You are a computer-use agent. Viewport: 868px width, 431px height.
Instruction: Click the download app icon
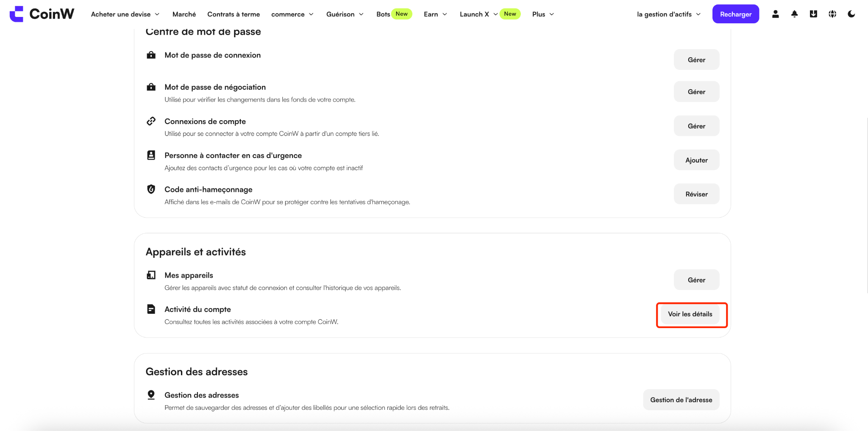(813, 14)
